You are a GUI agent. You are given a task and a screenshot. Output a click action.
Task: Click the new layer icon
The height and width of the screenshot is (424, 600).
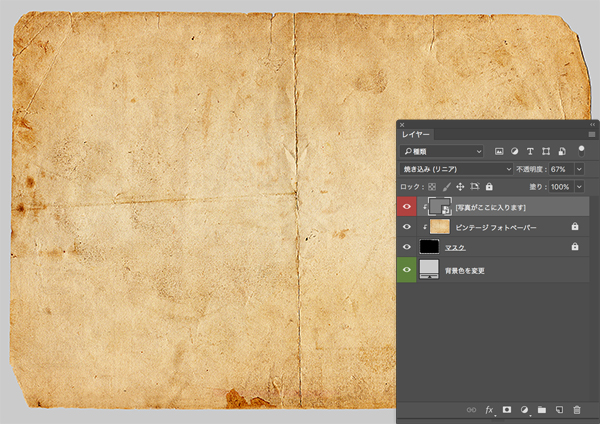tap(559, 410)
